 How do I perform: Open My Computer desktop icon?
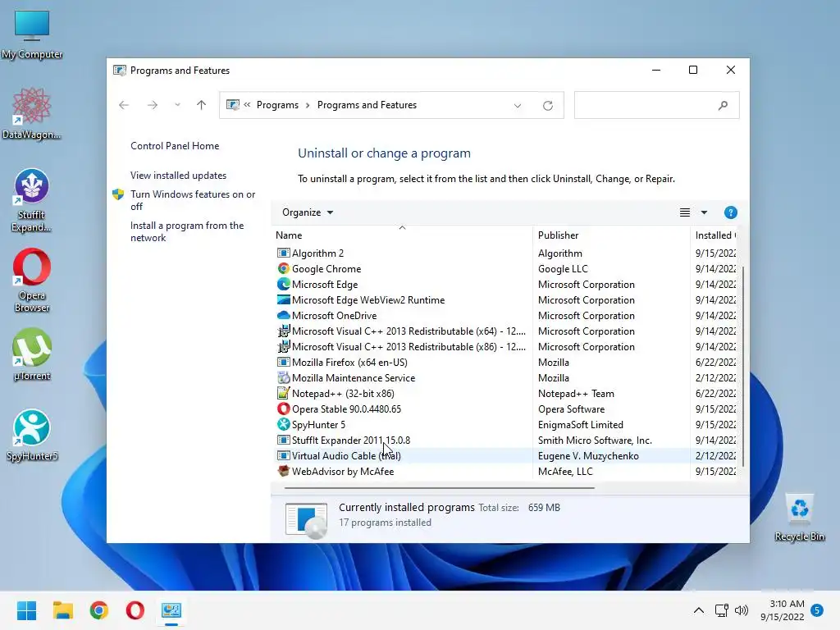click(32, 34)
